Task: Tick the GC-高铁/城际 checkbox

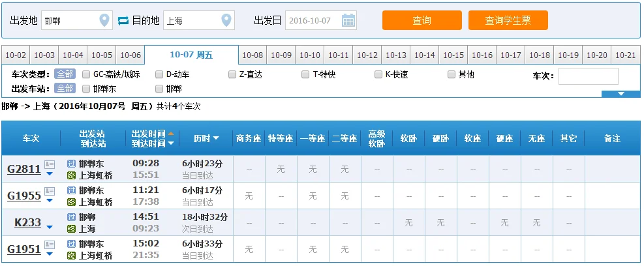Action: 86,74
